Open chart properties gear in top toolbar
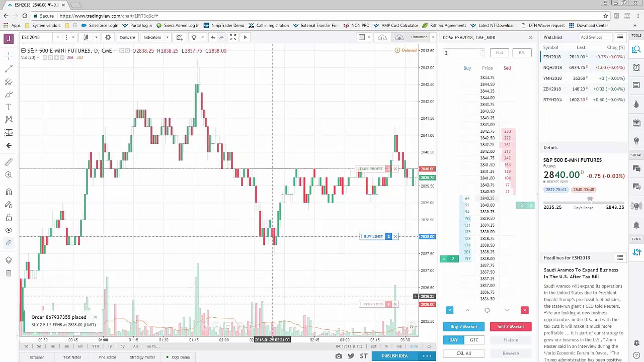Viewport: 644px width, 362px height. click(x=108, y=37)
